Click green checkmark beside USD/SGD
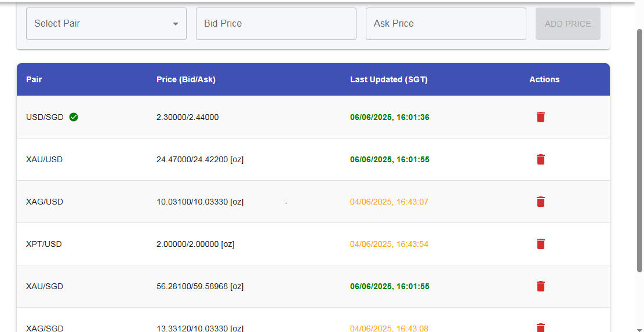 tap(74, 117)
